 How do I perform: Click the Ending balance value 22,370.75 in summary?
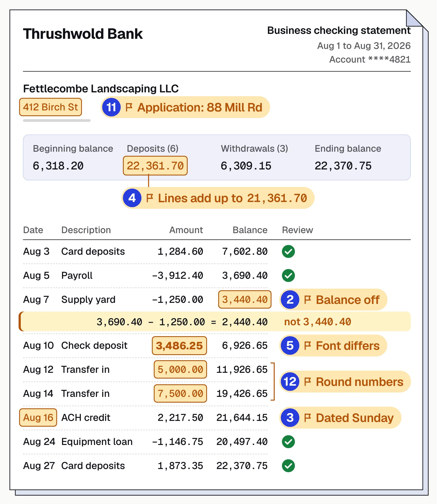[x=343, y=166]
